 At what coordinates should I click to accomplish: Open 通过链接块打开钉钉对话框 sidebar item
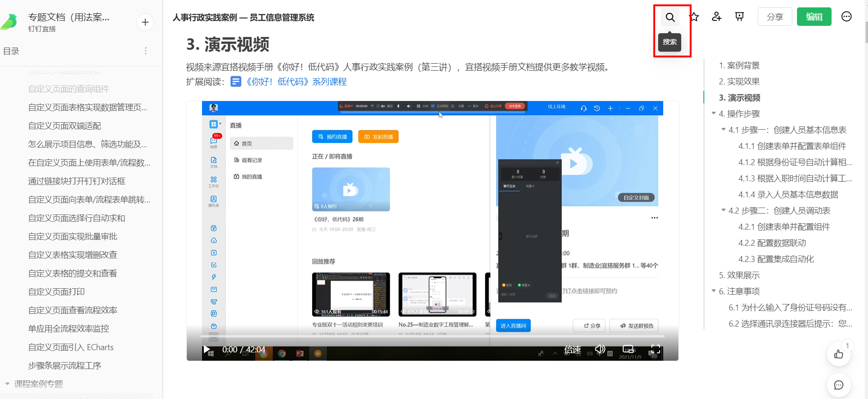pos(77,181)
